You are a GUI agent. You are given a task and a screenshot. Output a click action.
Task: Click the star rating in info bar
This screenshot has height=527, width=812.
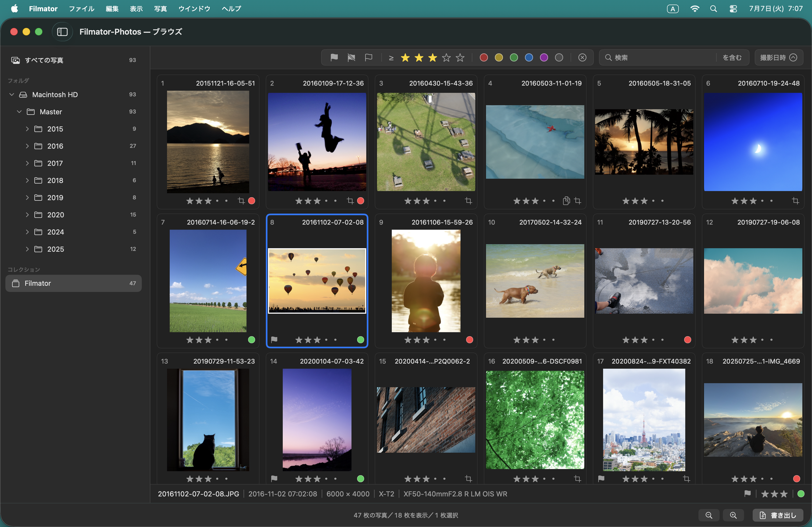pyautogui.click(x=774, y=494)
